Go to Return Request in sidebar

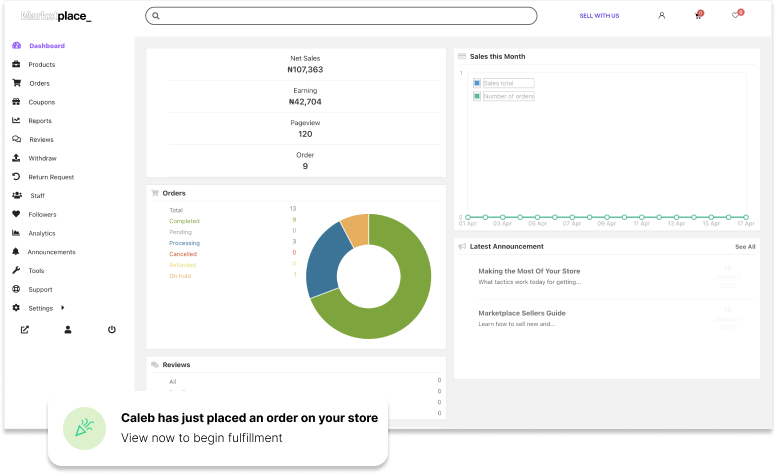point(51,177)
